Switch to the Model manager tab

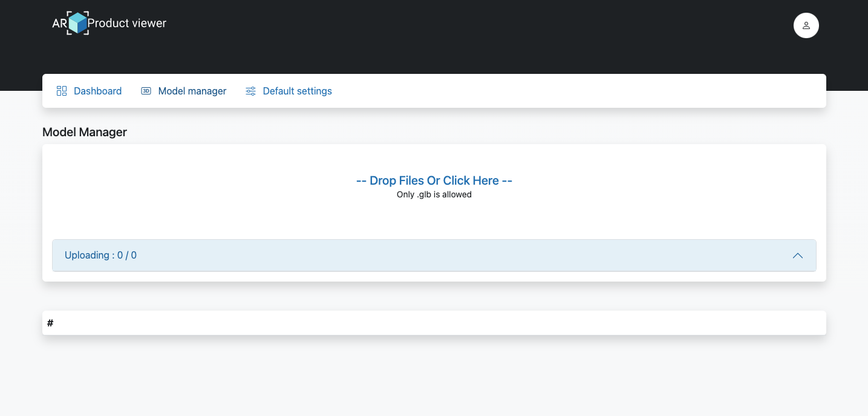192,91
